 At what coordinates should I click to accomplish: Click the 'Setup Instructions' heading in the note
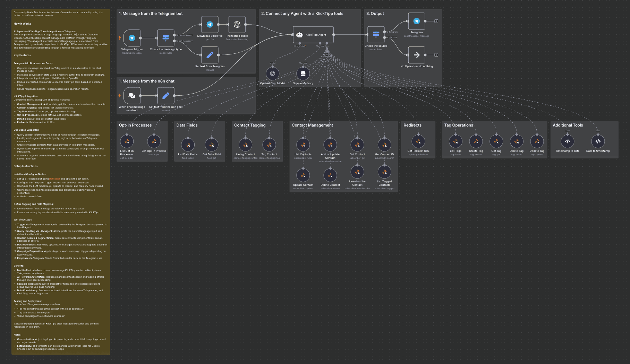[26, 166]
